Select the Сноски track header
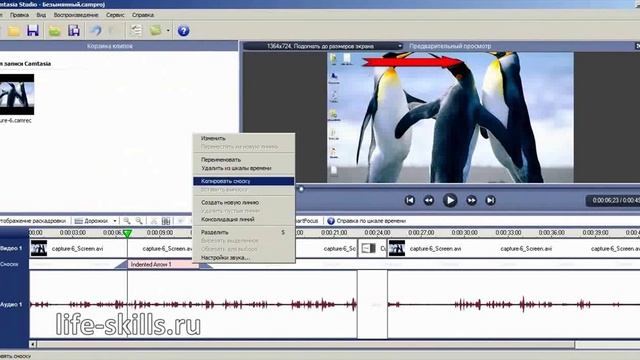This screenshot has height=360, width=640. pyautogui.click(x=14, y=264)
